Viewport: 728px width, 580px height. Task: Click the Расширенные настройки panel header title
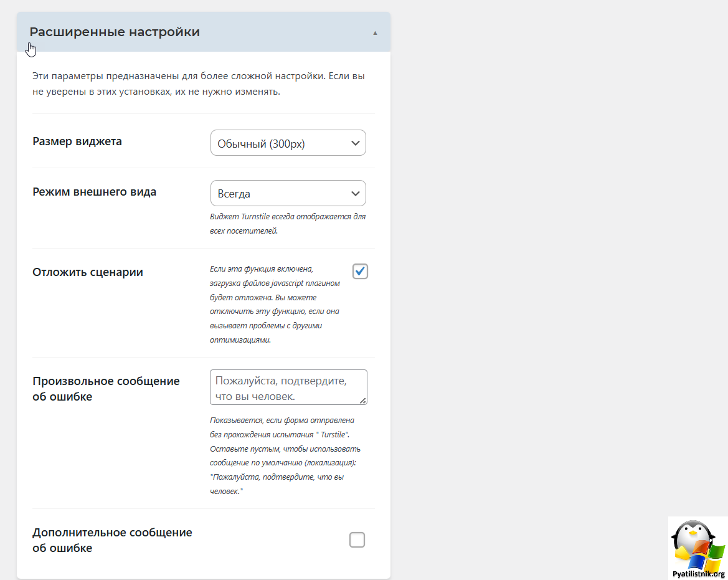pos(115,32)
